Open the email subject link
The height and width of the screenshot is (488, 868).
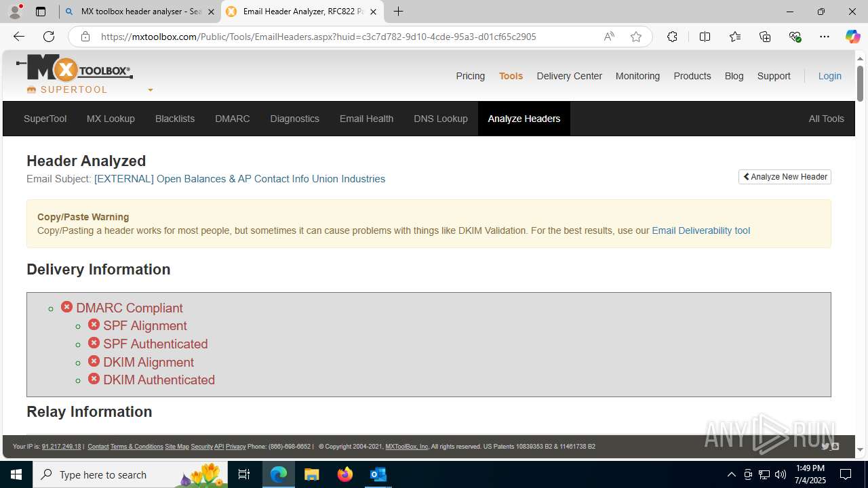(239, 179)
